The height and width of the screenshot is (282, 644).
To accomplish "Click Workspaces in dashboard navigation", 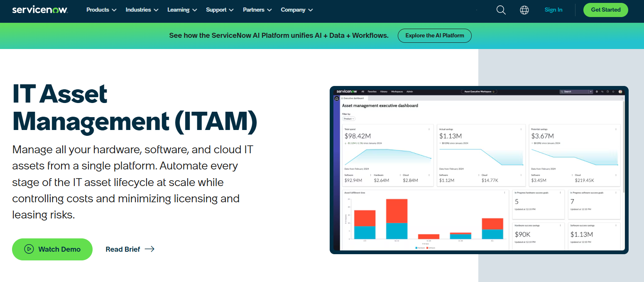I will click(x=397, y=91).
